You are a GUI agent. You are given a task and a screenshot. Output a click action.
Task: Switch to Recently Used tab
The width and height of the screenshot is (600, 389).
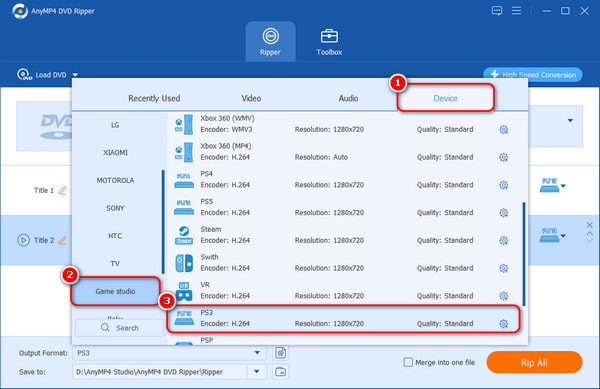pos(154,98)
